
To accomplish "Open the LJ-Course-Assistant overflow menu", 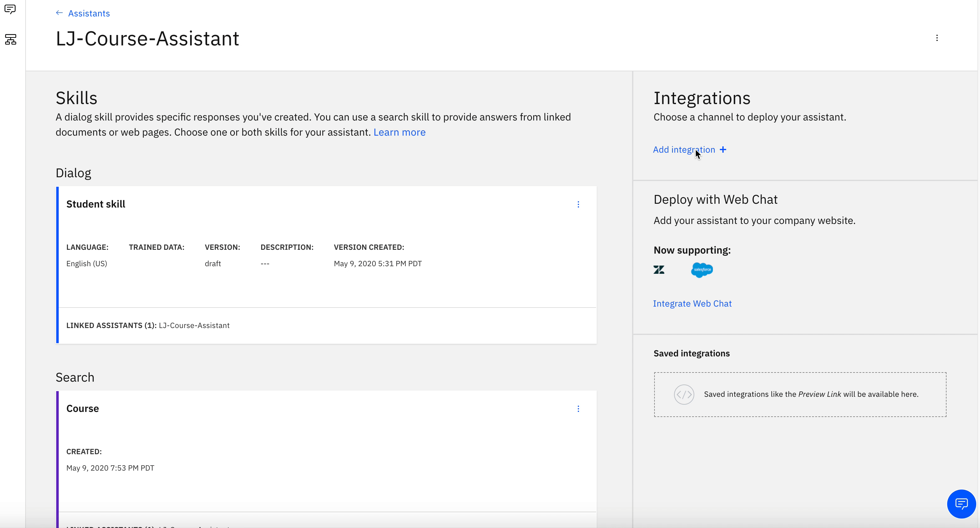I will pos(937,38).
